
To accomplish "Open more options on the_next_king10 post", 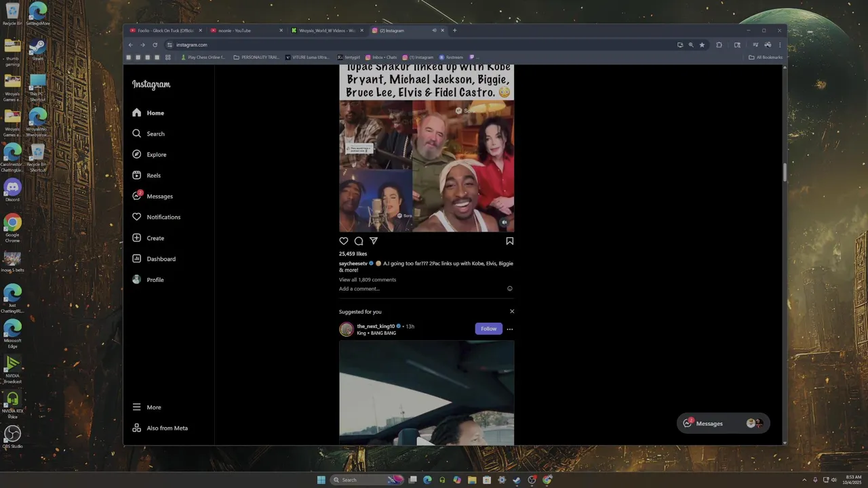I will click(510, 329).
